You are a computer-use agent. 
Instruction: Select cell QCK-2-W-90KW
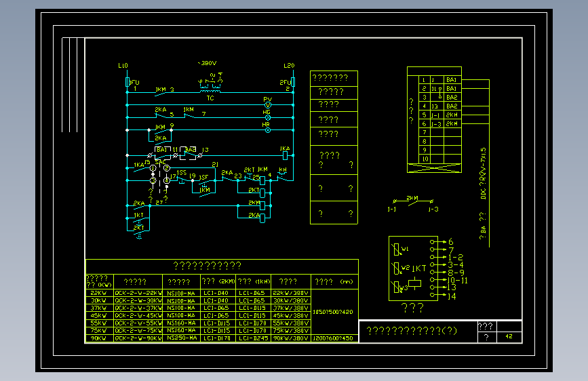[x=138, y=338]
